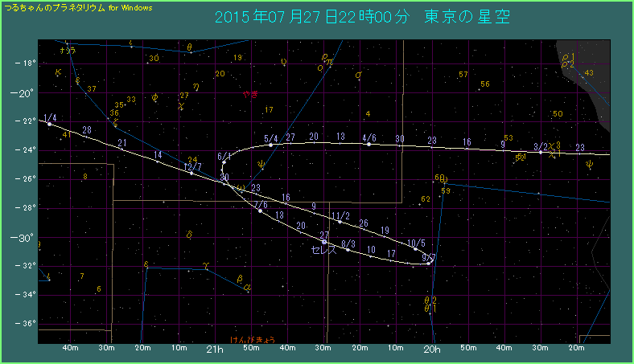Select the 8/3 date marker near Ceres

[x=348, y=249]
